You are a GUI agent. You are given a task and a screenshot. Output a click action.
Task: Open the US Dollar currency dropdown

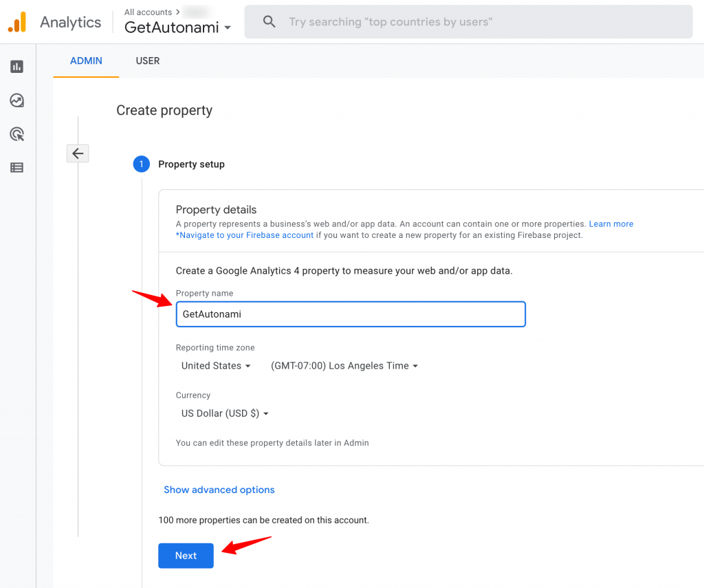[225, 413]
